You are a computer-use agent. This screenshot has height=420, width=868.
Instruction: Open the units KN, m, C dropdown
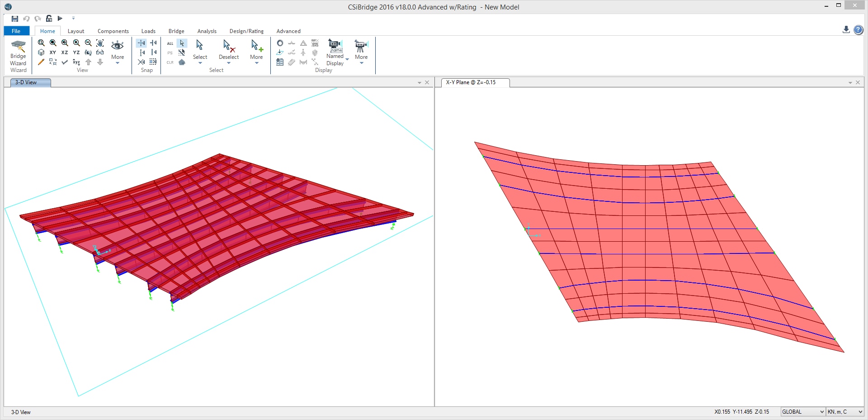[844, 411]
